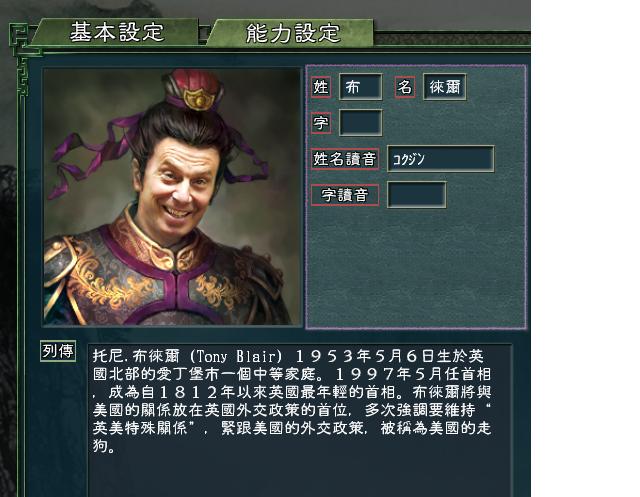
Task: Click the 姓名讀音 label button
Action: pyautogui.click(x=345, y=159)
